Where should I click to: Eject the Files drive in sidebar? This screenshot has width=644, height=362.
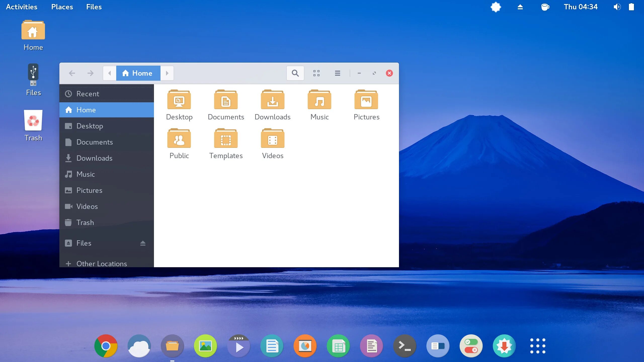[x=143, y=243]
